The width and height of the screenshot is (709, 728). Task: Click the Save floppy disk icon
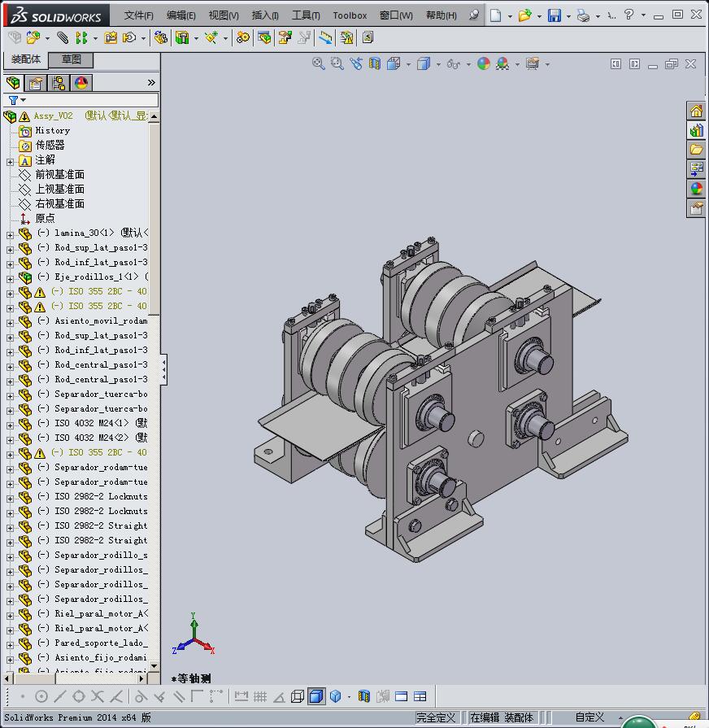tap(555, 15)
